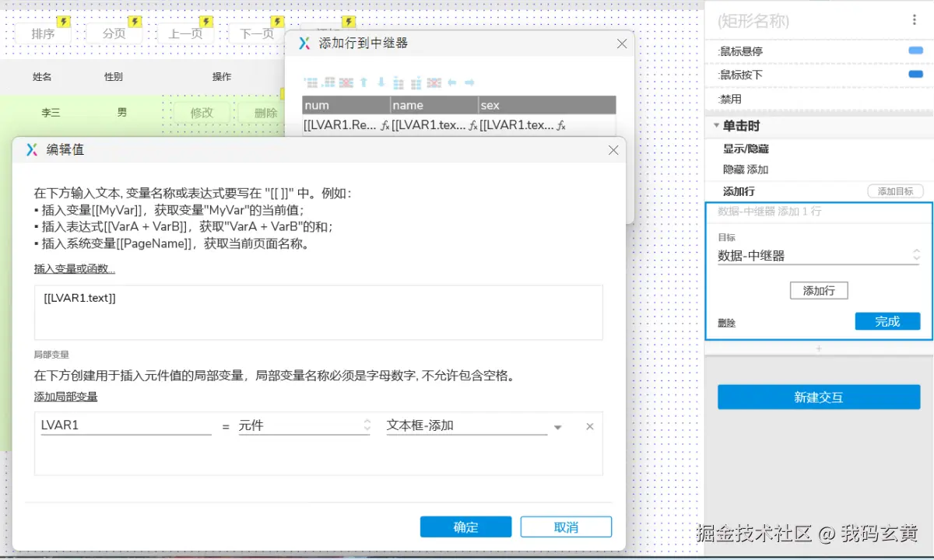The height and width of the screenshot is (560, 934).
Task: Open fx editor for the name column cell
Action: coord(472,125)
